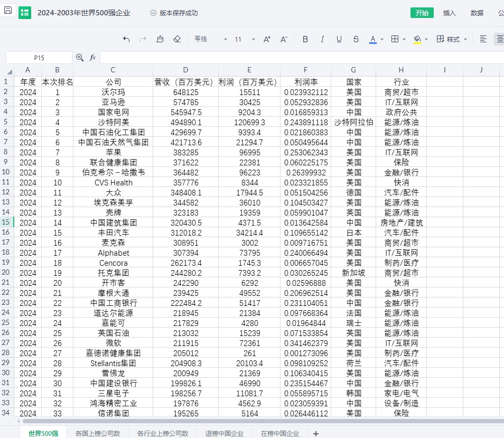Click the cell borders icon
Image resolution: width=504 pixels, height=438 pixels.
coord(395,39)
